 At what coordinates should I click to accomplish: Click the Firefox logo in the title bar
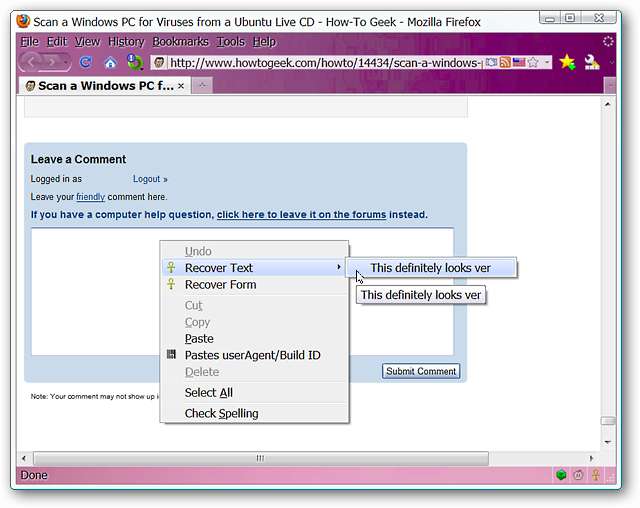click(23, 21)
